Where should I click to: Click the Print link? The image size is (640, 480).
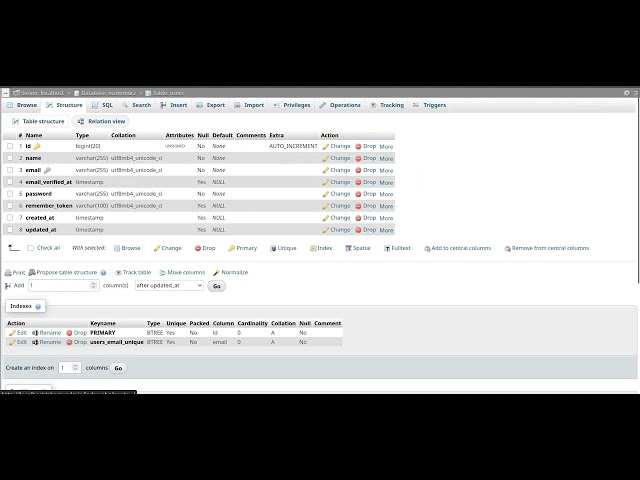click(x=15, y=272)
